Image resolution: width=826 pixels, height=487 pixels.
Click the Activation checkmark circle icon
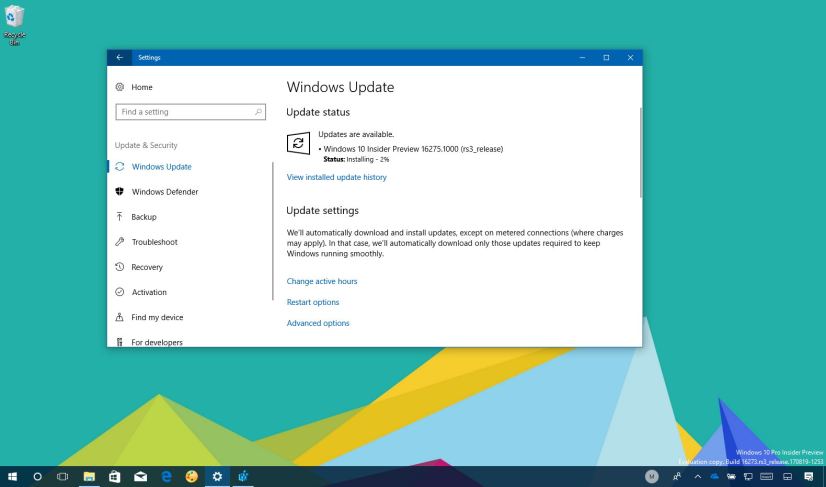click(120, 292)
